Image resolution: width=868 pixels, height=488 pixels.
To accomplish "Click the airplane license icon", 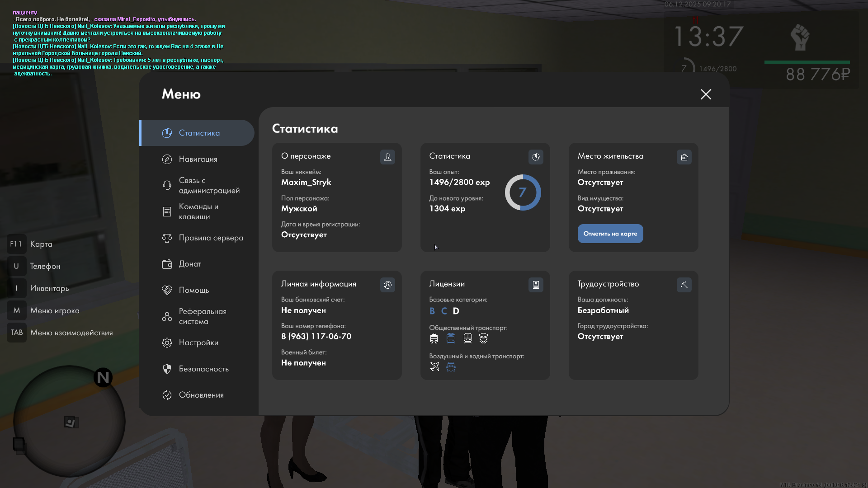I will [x=434, y=367].
